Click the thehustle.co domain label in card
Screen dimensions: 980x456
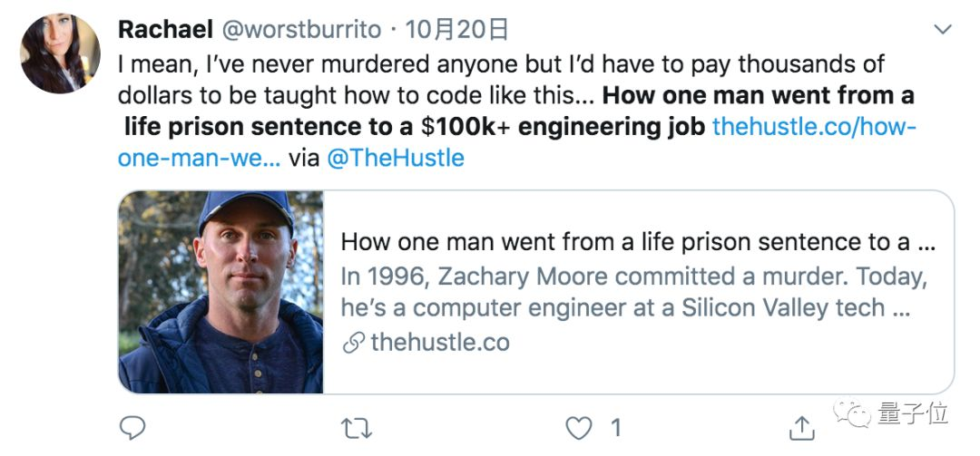click(440, 343)
